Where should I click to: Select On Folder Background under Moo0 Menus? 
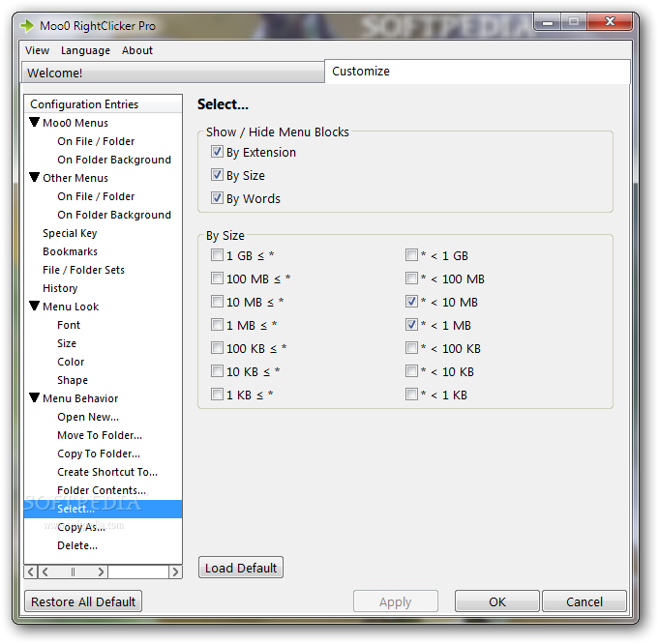[x=114, y=160]
